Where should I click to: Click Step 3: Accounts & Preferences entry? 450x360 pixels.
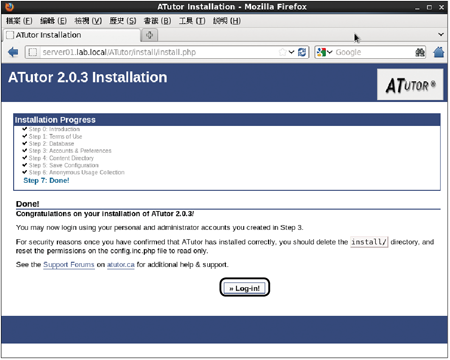coord(70,151)
